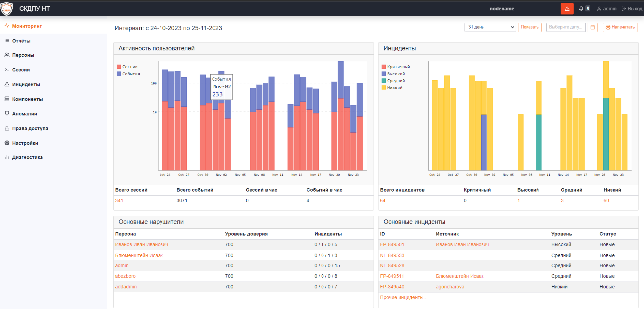Go to Аномалии shield item in sidebar
644x309 pixels.
point(24,113)
